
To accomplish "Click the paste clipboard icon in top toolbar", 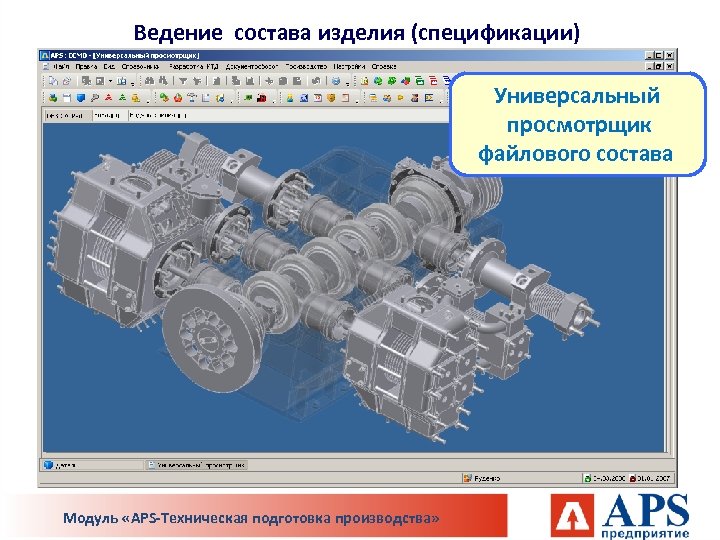I will tap(297, 81).
